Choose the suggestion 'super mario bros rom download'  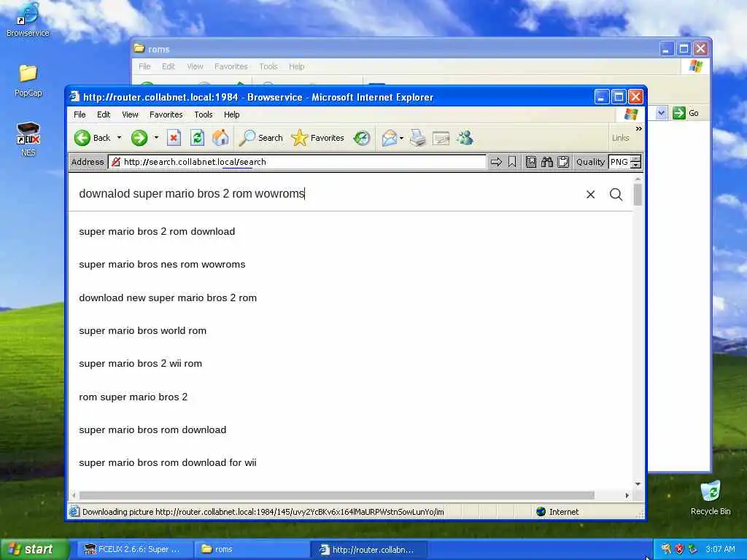[152, 429]
